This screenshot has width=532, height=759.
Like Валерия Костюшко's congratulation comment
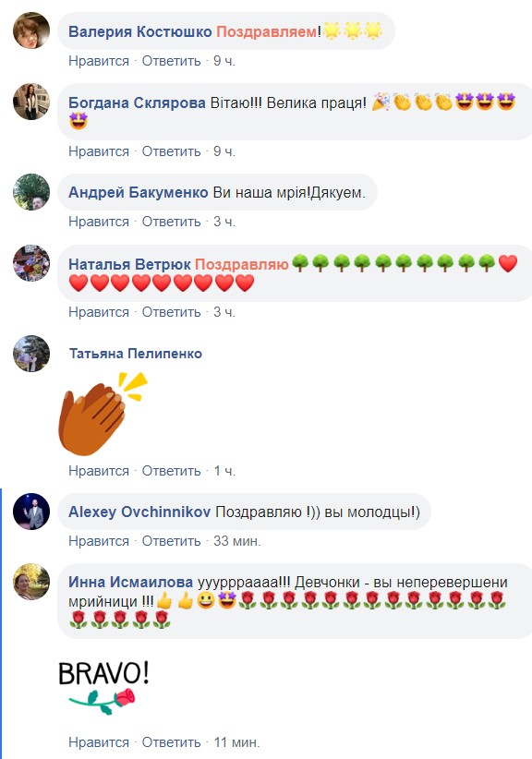point(99,61)
